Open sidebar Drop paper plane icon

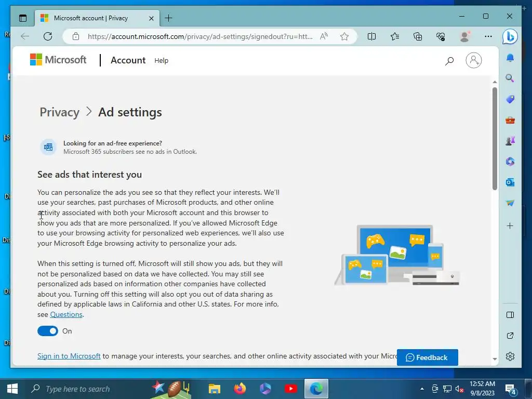pos(510,203)
